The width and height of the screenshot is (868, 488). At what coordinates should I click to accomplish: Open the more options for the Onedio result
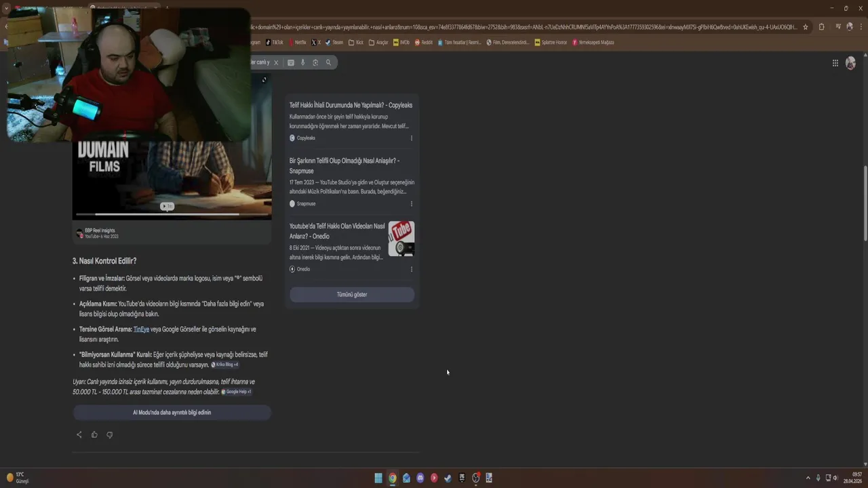(411, 269)
